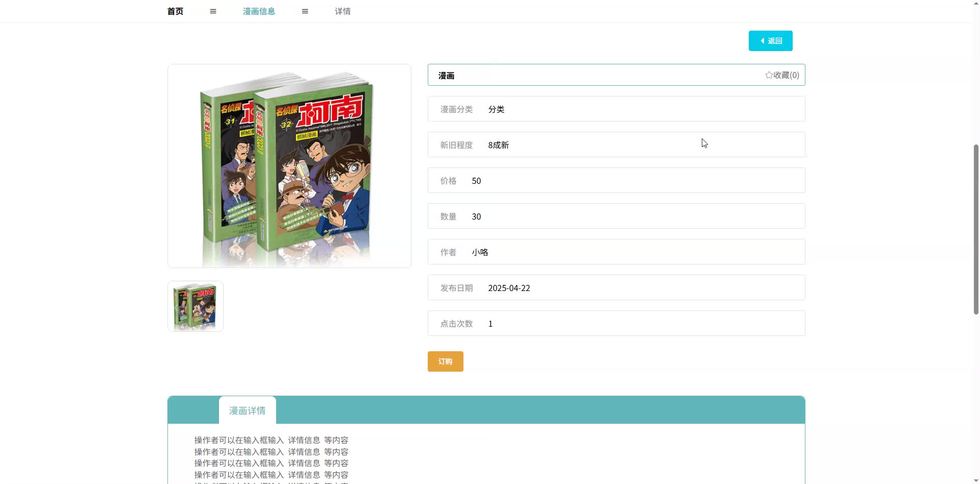Click the 返回 back button

pos(771,41)
